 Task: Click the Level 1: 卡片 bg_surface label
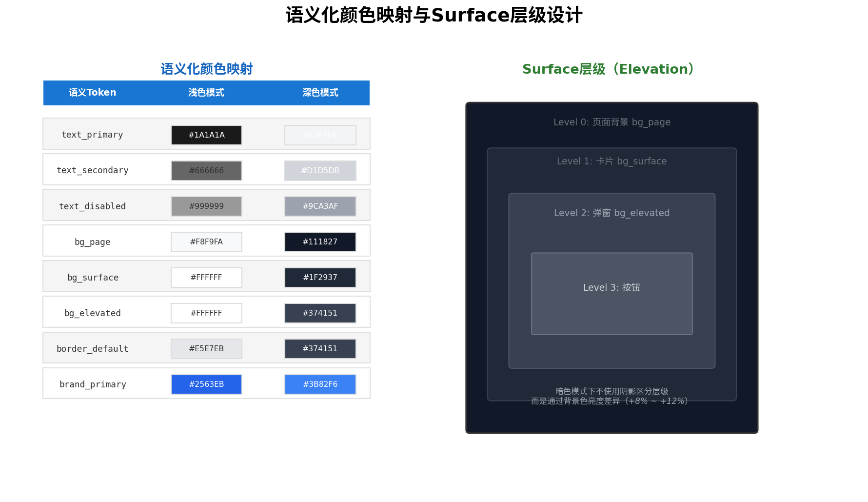pos(612,161)
